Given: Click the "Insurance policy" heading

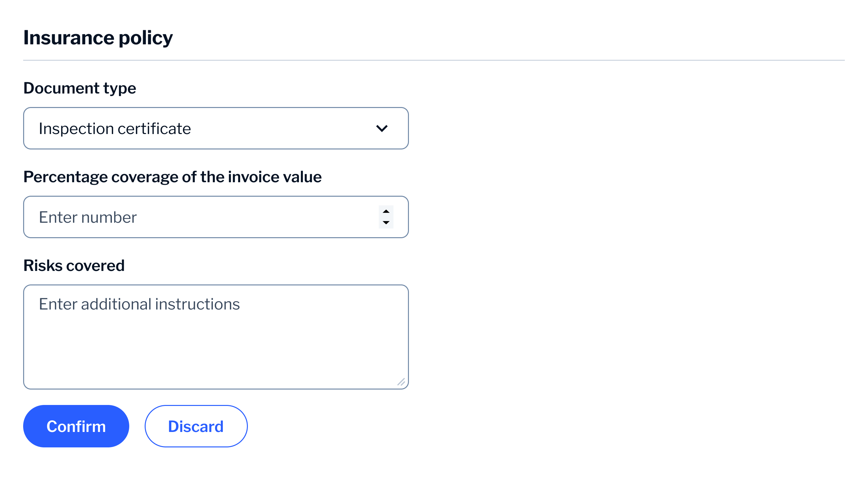Looking at the screenshot, I should pyautogui.click(x=98, y=37).
